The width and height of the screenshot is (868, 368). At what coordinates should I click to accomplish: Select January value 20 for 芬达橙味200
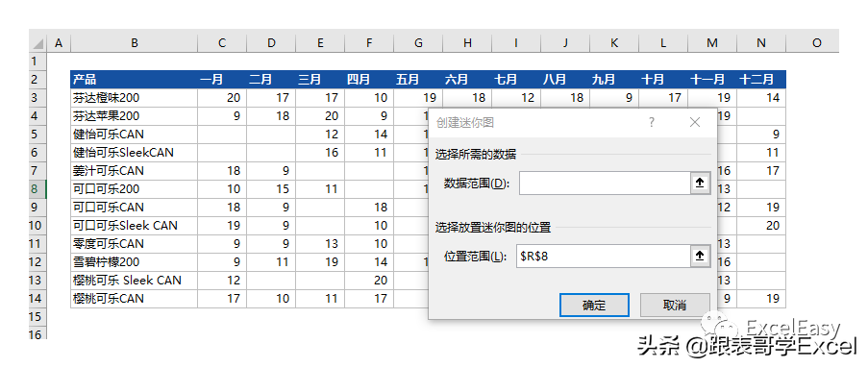tap(222, 97)
